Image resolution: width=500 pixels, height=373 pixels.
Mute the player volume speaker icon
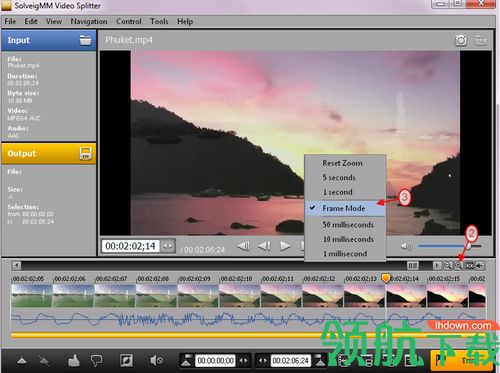[x=406, y=246]
